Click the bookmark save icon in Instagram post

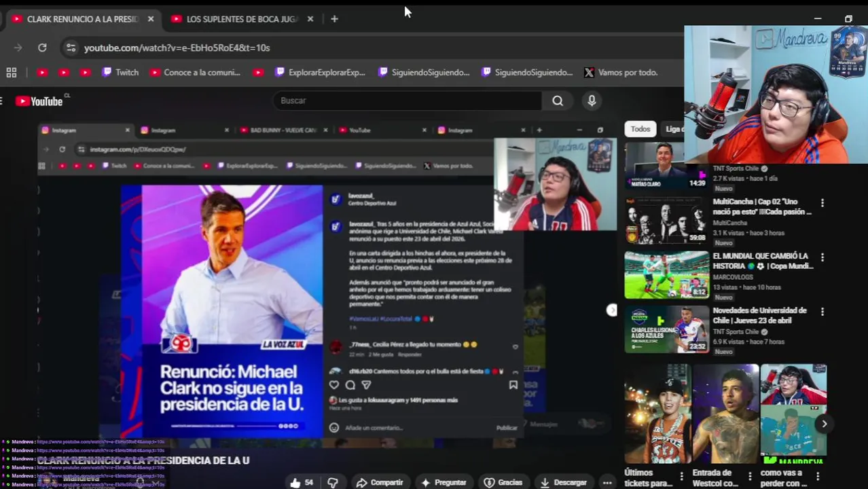pyautogui.click(x=513, y=385)
